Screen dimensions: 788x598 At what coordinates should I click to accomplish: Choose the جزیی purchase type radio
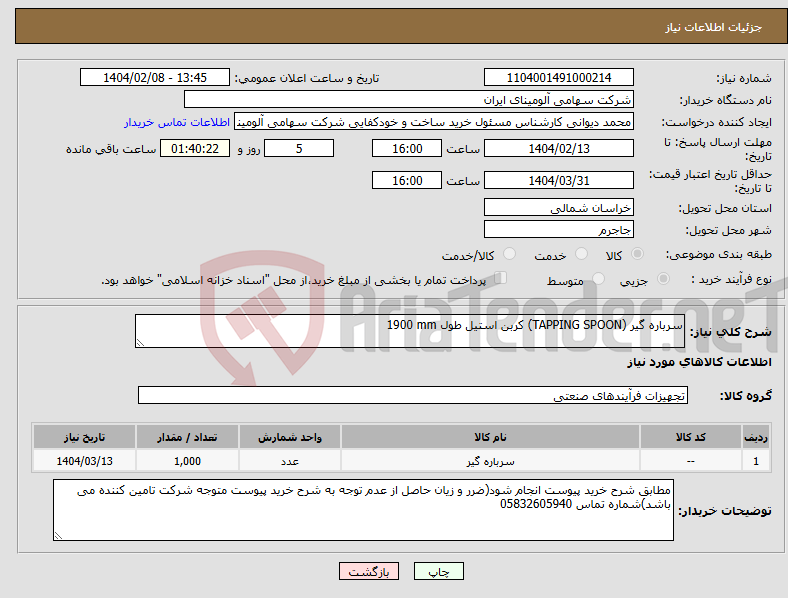[x=663, y=278]
